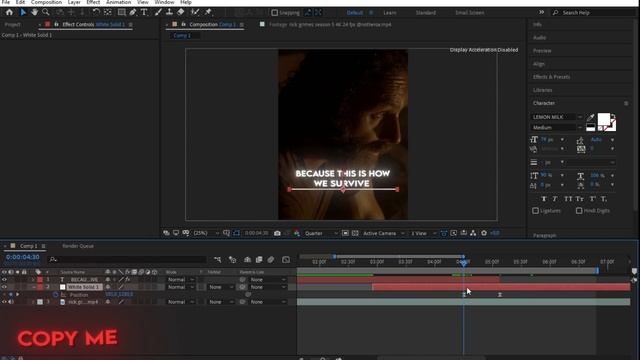Select the Brush tool
This screenshot has height=360, width=640.
158,12
